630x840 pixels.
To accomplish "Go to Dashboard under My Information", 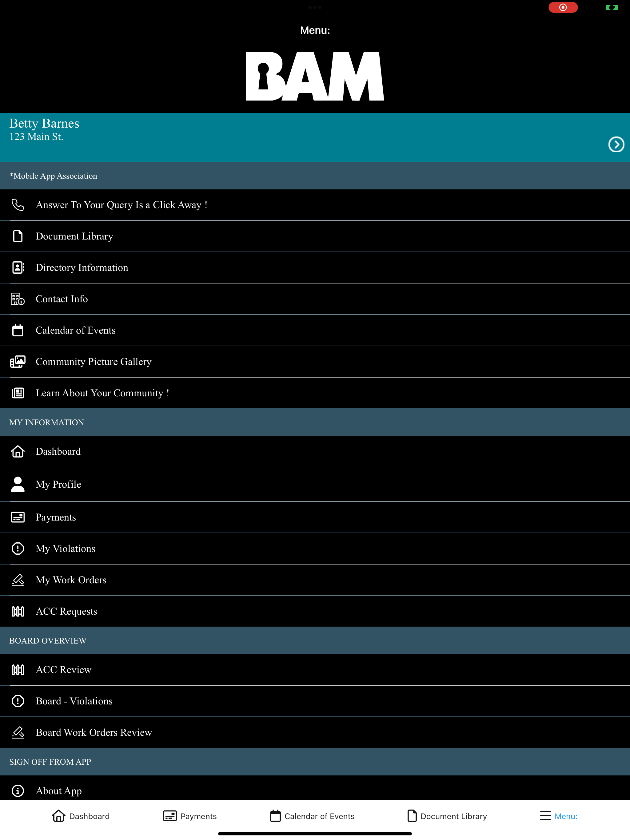I will tap(315, 452).
